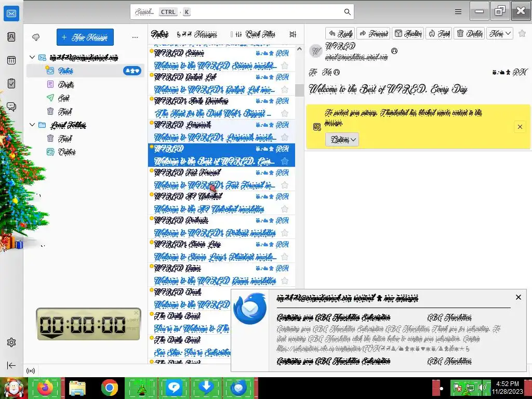Click the WIRED sender avatar
Image resolution: width=532 pixels, height=399 pixels.
316,51
